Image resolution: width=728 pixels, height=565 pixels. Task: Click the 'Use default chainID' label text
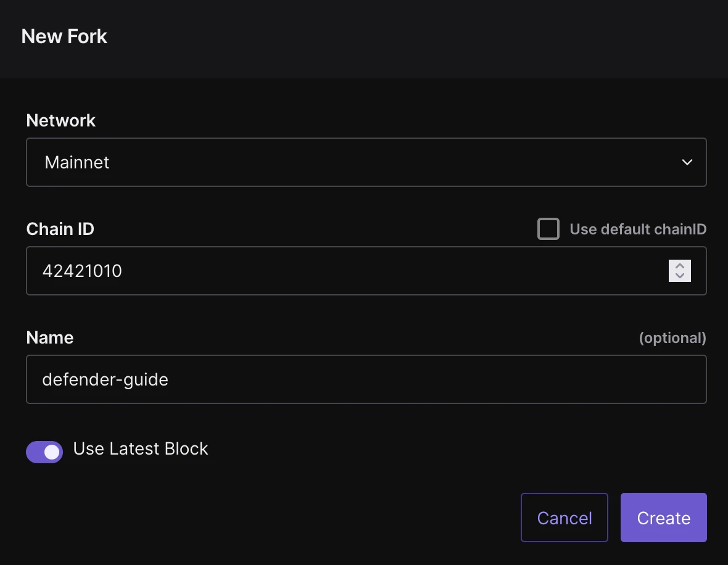637,229
